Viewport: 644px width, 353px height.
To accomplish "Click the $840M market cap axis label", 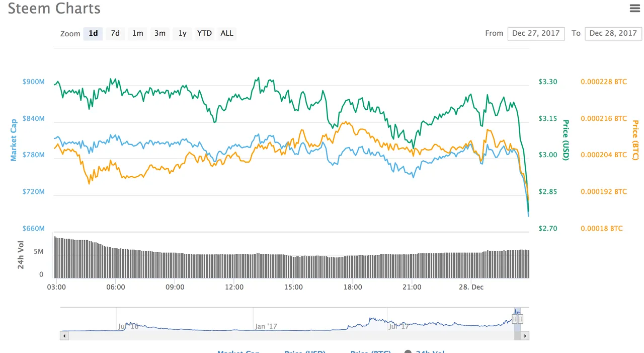I will 34,118.
